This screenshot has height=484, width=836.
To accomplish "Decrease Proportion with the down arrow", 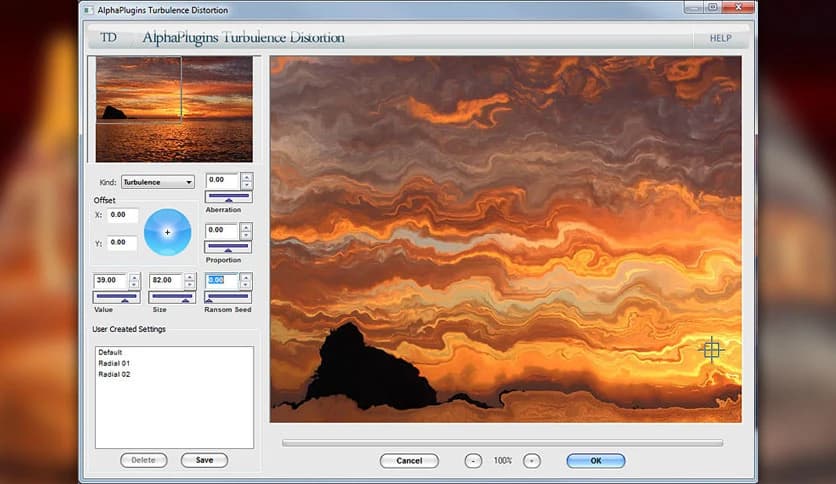I will click(246, 235).
